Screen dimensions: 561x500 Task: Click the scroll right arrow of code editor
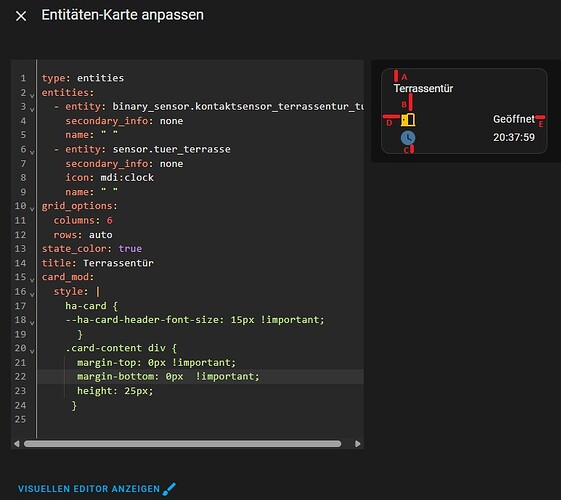tap(357, 444)
